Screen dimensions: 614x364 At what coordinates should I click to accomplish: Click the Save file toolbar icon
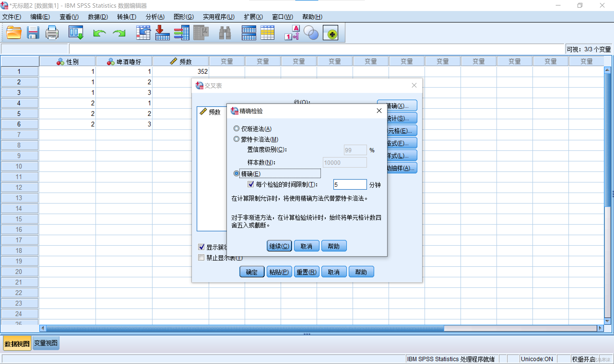[x=33, y=33]
